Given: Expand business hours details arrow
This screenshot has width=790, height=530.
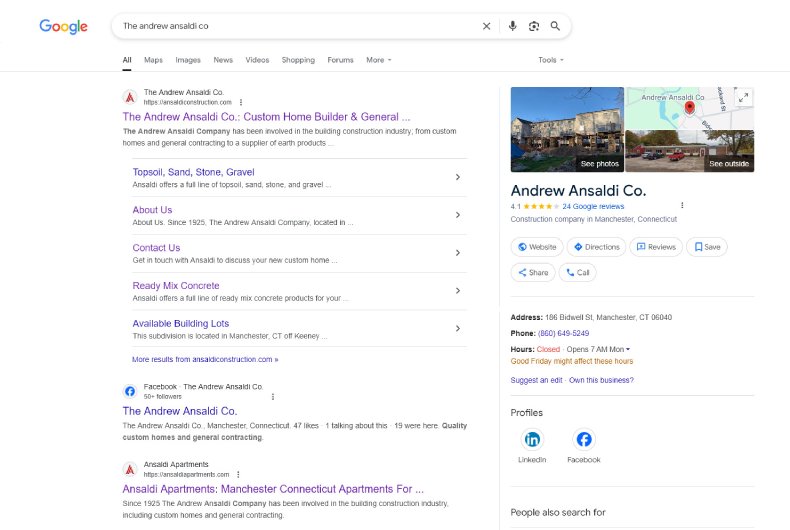Looking at the screenshot, I should point(628,349).
